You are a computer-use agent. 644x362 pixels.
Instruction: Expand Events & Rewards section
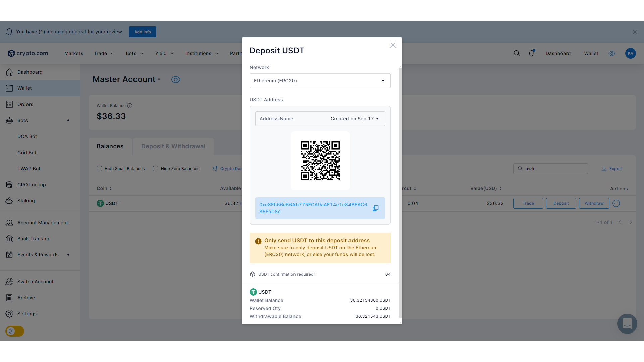pyautogui.click(x=68, y=255)
